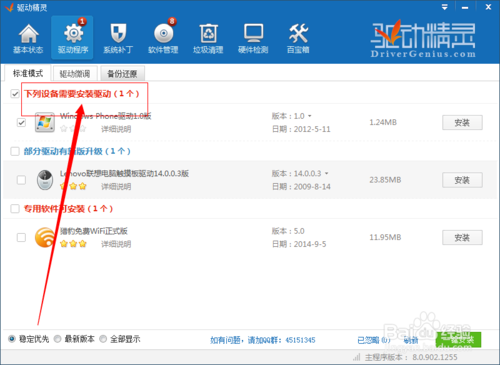Screen dimensions: 500x365
Task: Open the 软件管理 disc icon
Action: pyautogui.click(x=163, y=33)
